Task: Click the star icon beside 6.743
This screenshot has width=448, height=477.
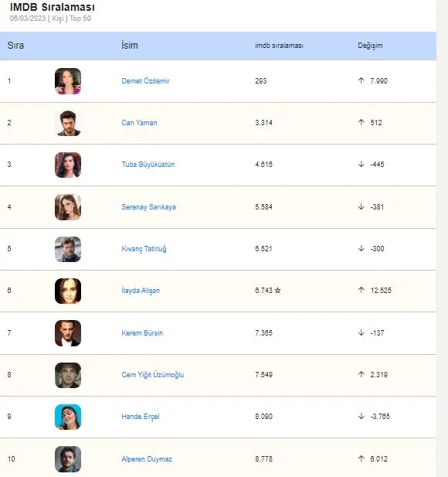Action: [277, 291]
